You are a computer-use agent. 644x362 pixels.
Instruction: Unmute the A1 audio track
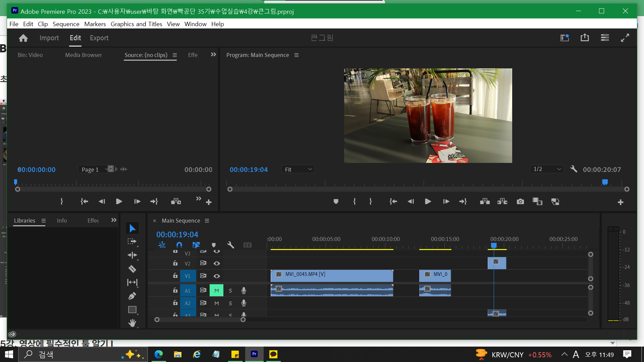pyautogui.click(x=216, y=291)
